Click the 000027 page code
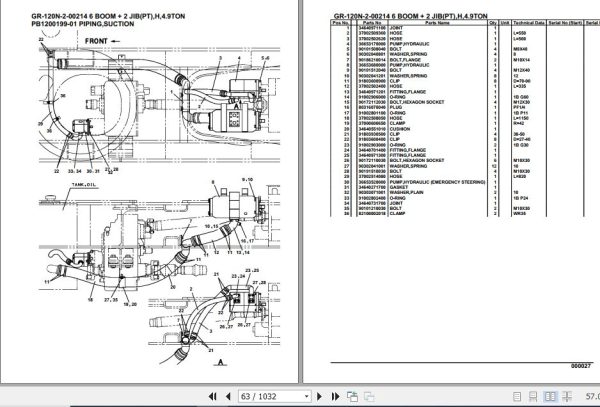Image resolution: width=600 pixels, height=407 pixels. [x=581, y=366]
